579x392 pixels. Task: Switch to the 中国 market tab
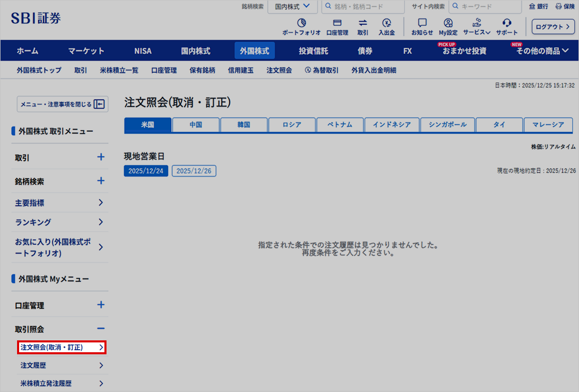[x=195, y=124]
